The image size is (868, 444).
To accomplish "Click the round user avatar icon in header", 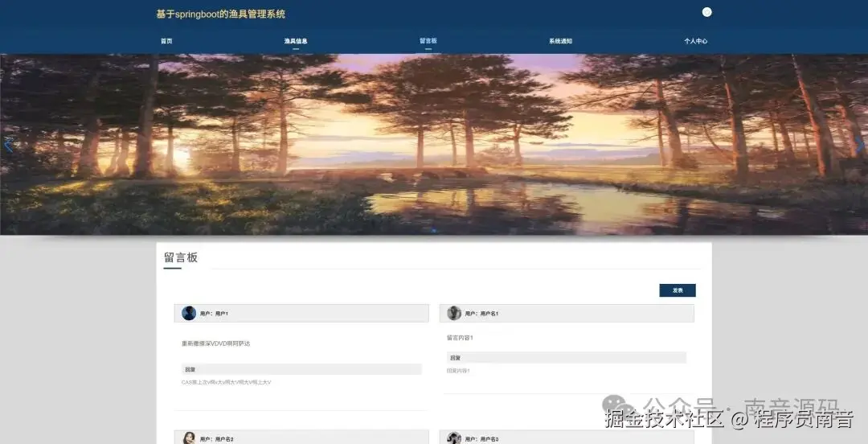I will (707, 12).
